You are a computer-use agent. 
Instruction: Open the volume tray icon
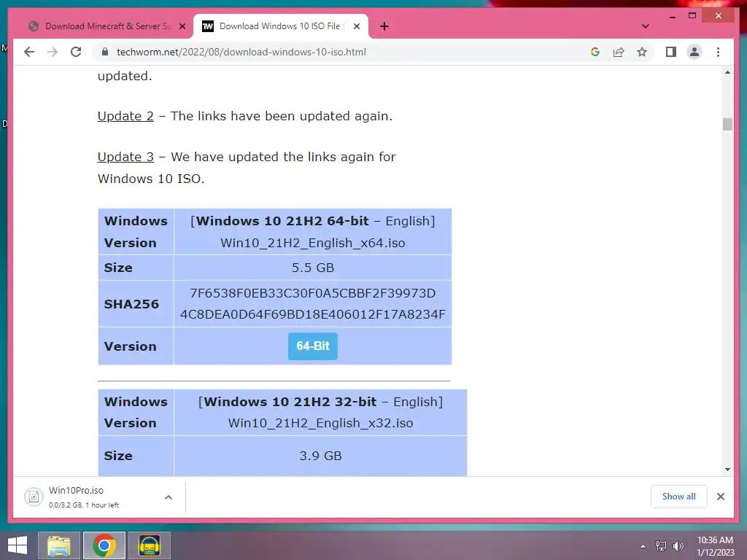[678, 546]
